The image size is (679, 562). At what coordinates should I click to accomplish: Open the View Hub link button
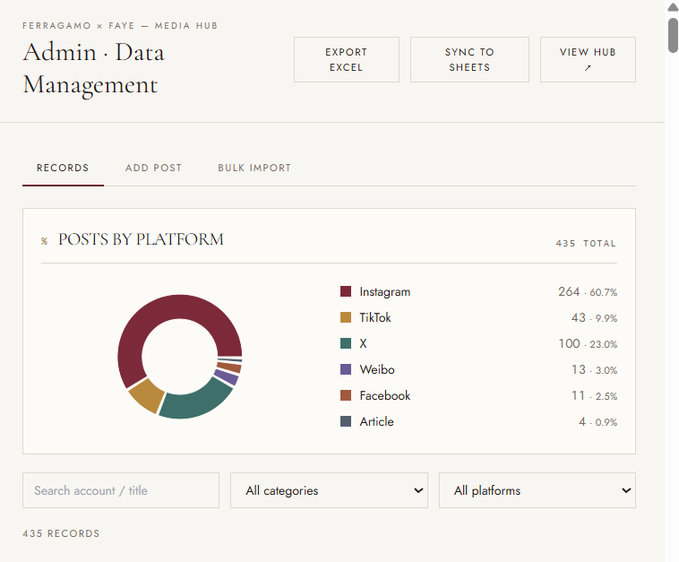click(x=588, y=60)
